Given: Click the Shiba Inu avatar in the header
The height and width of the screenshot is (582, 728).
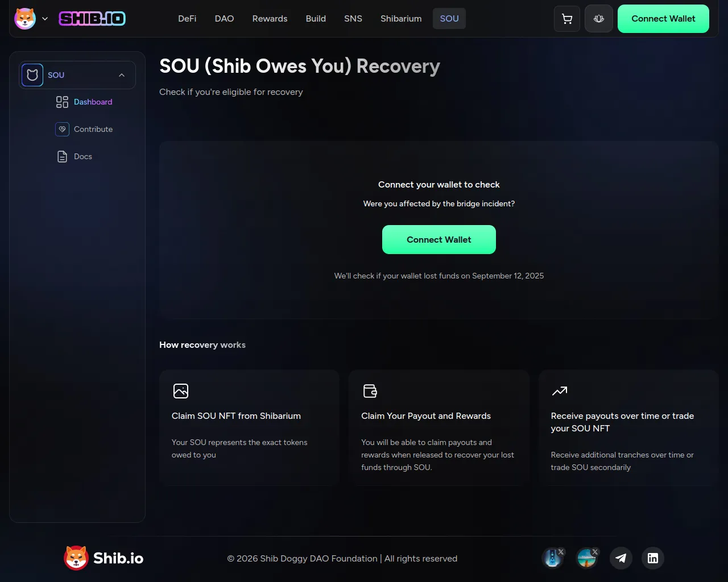Looking at the screenshot, I should click(25, 19).
